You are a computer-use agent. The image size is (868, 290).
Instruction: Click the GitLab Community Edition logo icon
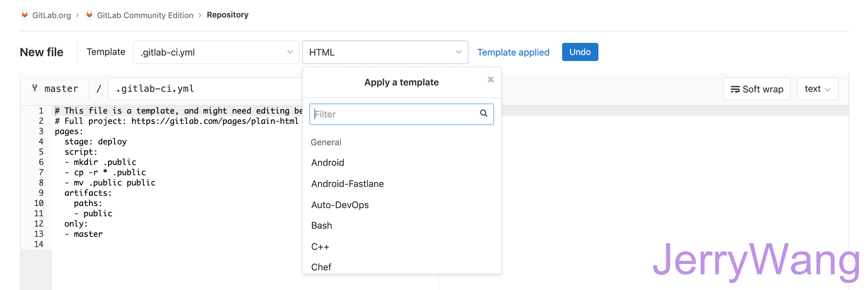(x=89, y=15)
